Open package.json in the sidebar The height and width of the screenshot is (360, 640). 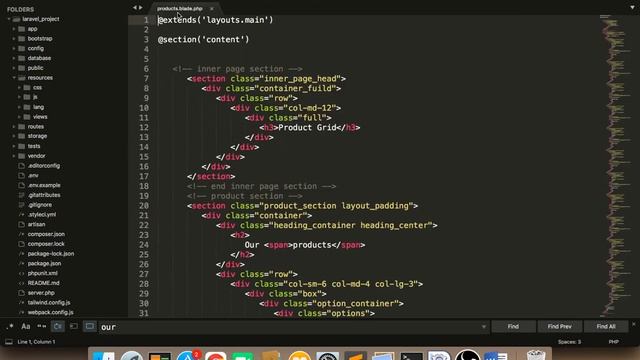(44, 264)
